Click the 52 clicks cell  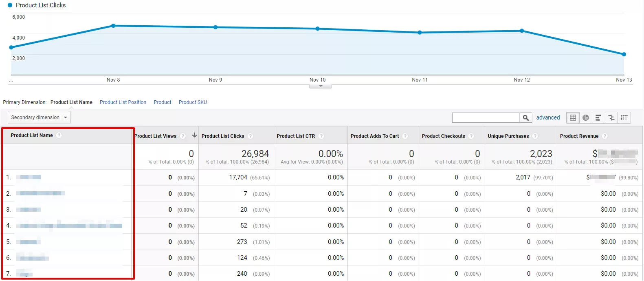tap(244, 226)
